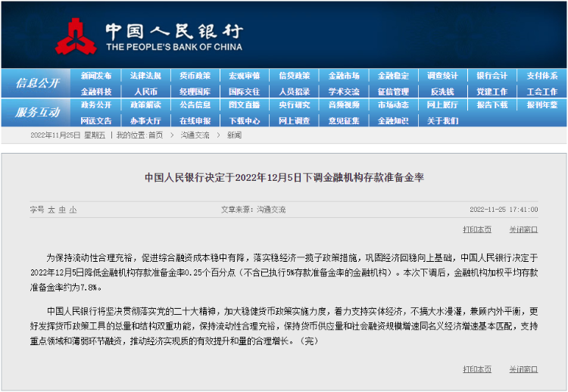Open 沟通交流 breadcrumb link
Image resolution: width=568 pixels, height=392 pixels.
click(x=195, y=135)
